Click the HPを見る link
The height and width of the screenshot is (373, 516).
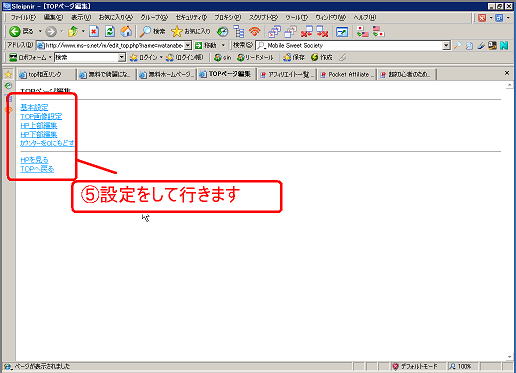coord(34,160)
